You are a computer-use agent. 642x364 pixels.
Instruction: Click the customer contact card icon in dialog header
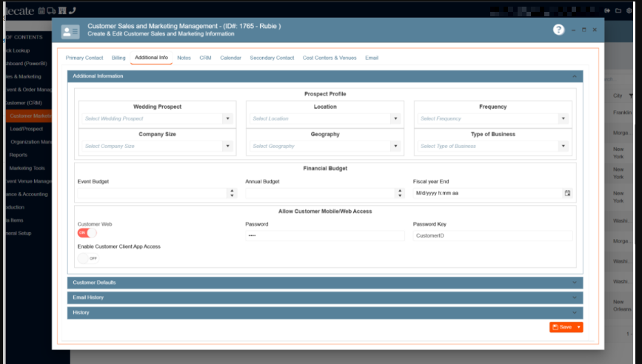coord(70,31)
